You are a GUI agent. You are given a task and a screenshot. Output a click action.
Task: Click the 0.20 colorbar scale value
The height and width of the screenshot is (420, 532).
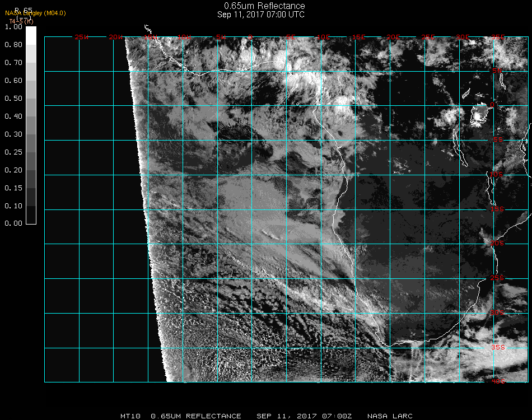point(13,170)
